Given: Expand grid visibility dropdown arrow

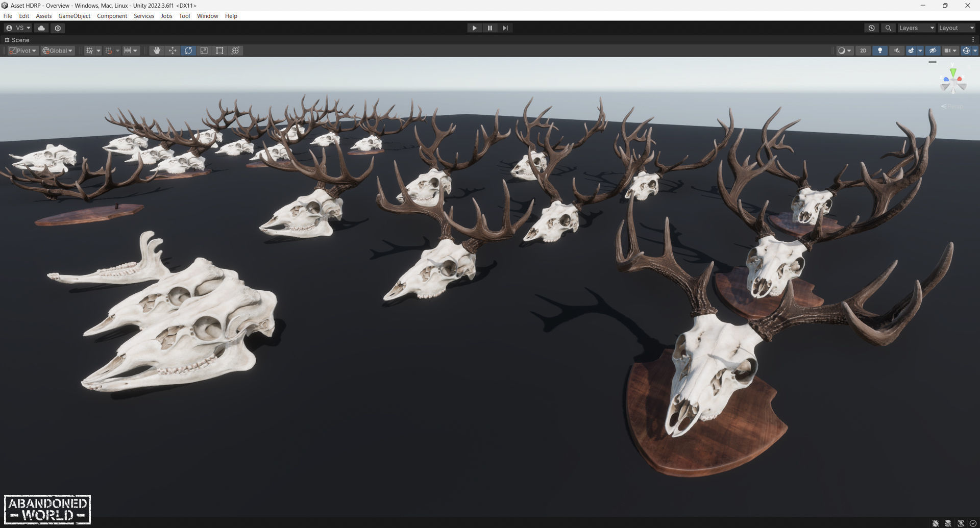Looking at the screenshot, I should click(99, 51).
